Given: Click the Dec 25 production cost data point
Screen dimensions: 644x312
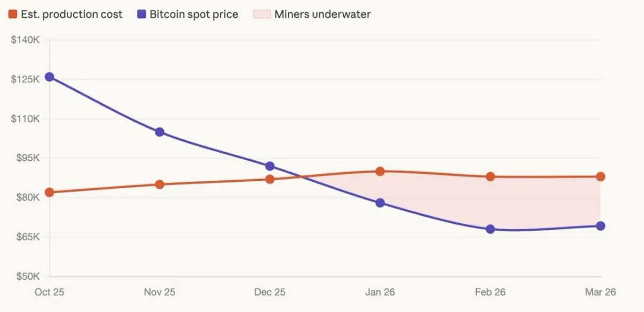Looking at the screenshot, I should tap(270, 179).
